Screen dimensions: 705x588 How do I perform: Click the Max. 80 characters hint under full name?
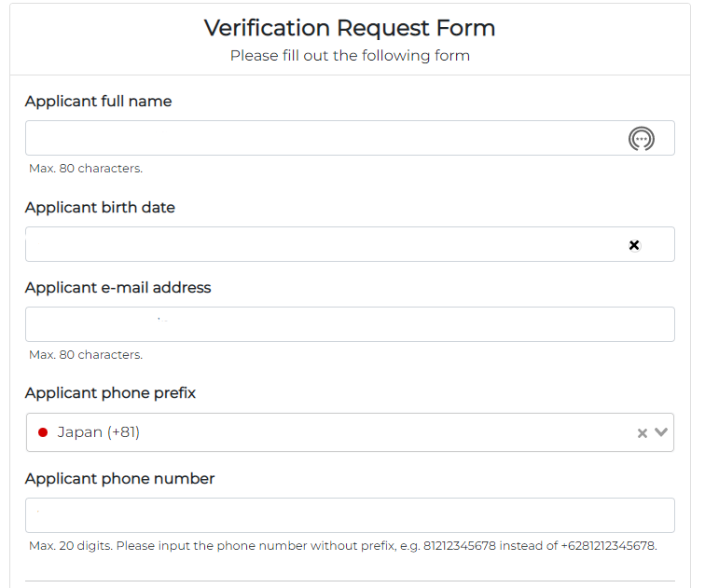(86, 169)
